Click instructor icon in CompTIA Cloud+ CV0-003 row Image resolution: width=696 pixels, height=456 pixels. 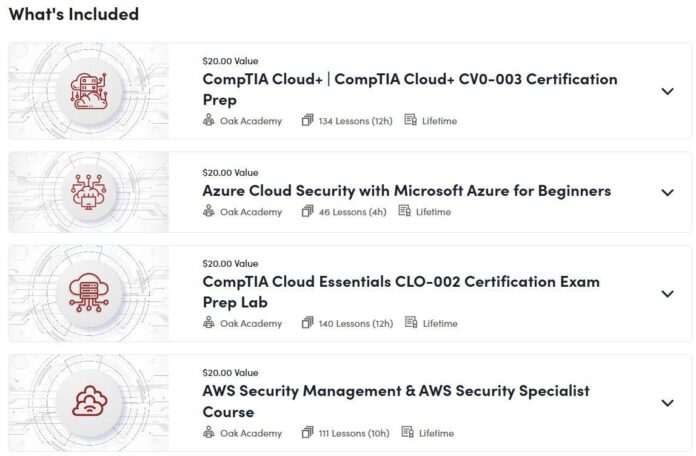tap(209, 120)
